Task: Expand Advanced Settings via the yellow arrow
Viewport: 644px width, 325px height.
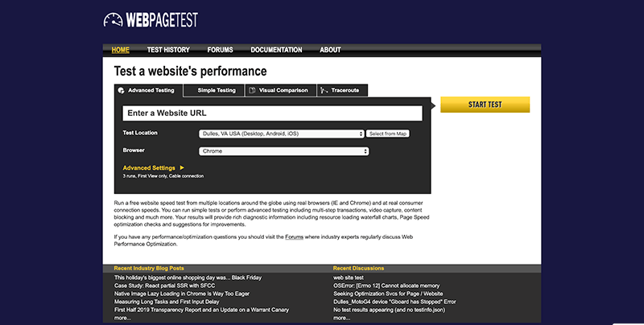Action: click(182, 168)
